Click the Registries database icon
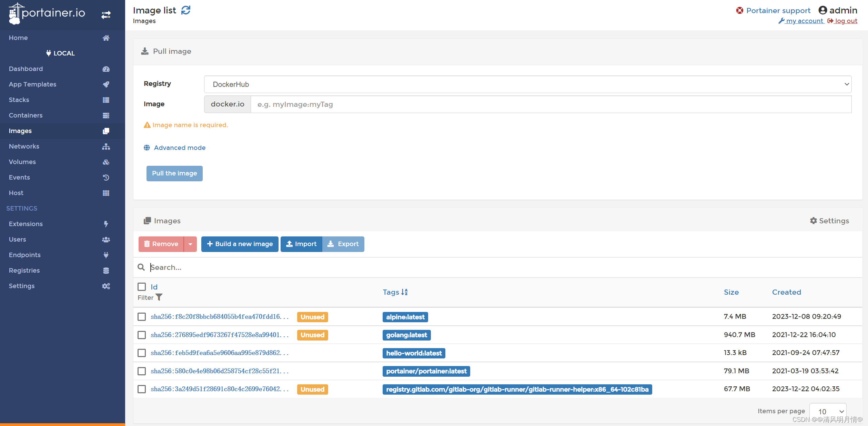This screenshot has height=426, width=868. coord(106,271)
